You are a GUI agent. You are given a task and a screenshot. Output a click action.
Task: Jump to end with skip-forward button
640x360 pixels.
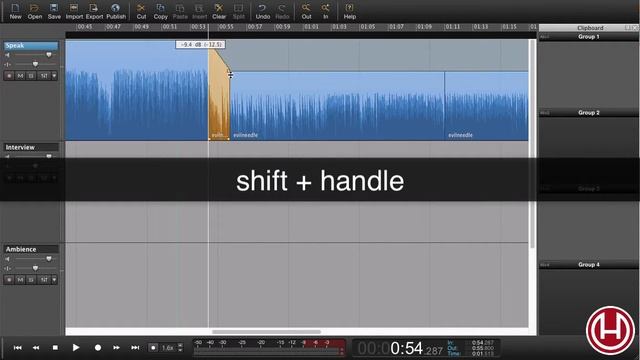pos(135,348)
